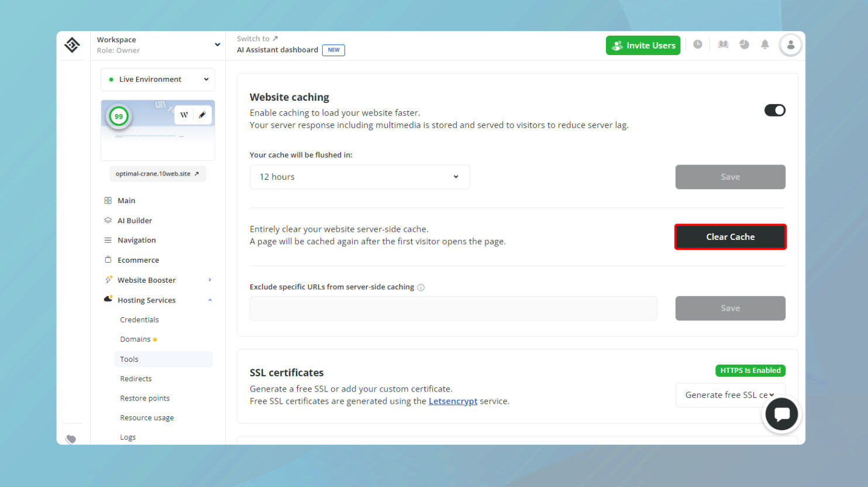Open WordPress admin icon on thumbnail

tap(184, 115)
